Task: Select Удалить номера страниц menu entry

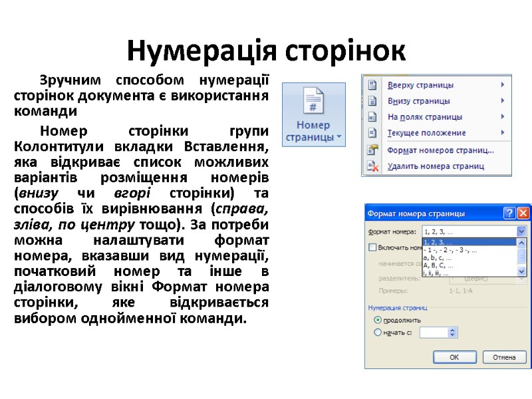Action: click(437, 166)
